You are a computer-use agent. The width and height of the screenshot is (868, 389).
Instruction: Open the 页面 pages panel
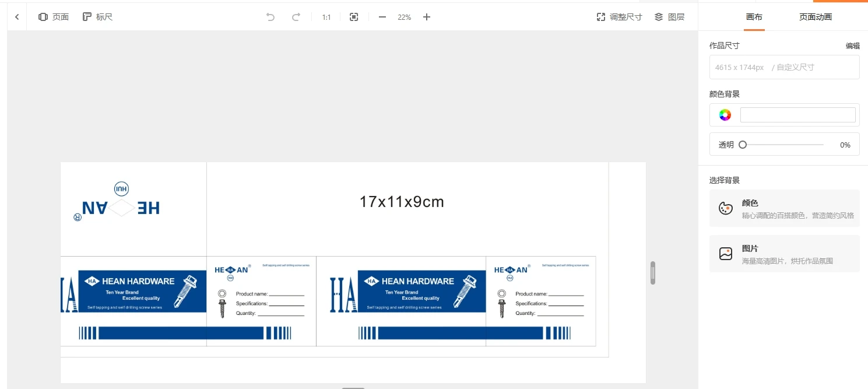(x=54, y=17)
